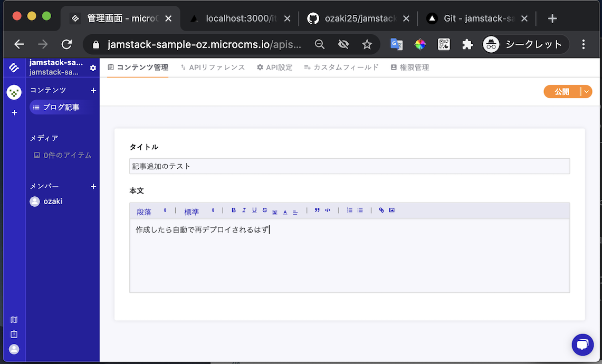This screenshot has width=602, height=364.
Task: Switch to the カスタムフィールド tab
Action: [341, 68]
